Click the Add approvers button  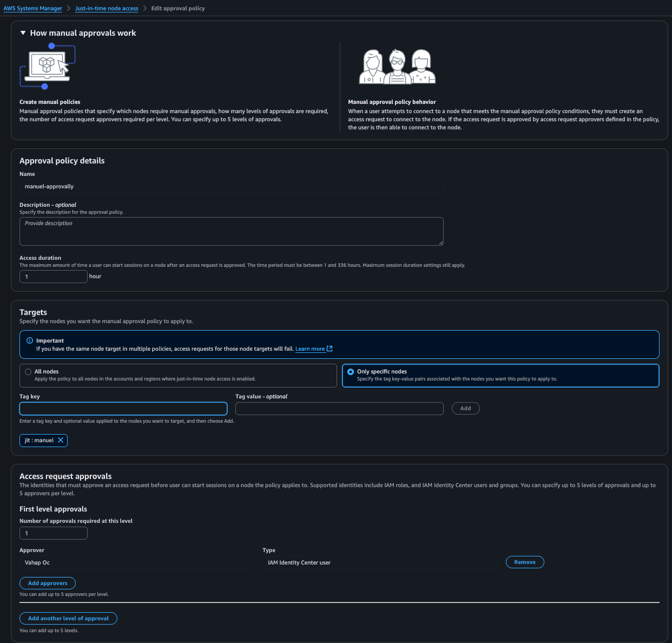[48, 583]
